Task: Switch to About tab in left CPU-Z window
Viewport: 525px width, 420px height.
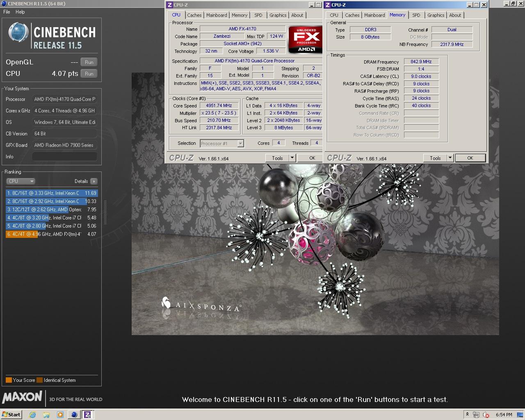Action: pyautogui.click(x=297, y=15)
